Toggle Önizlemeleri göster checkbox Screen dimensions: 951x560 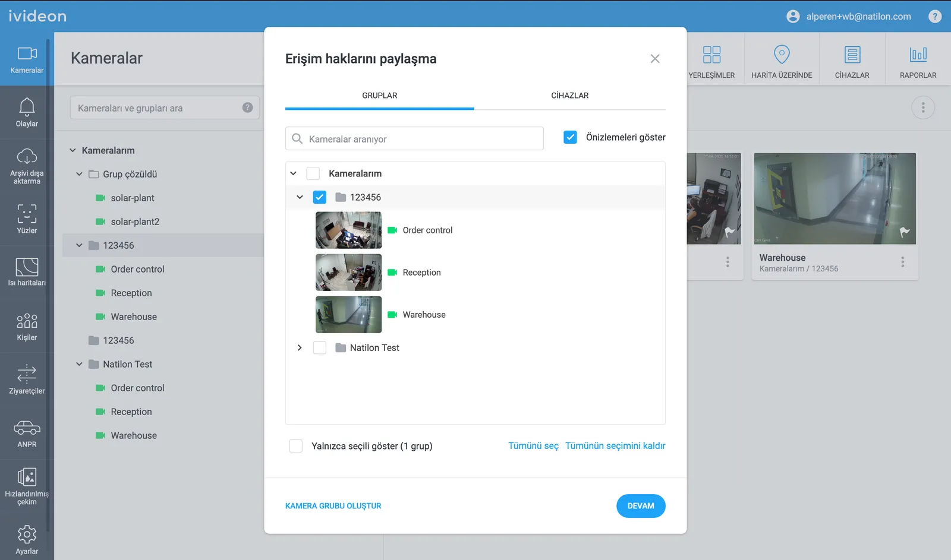click(x=570, y=137)
